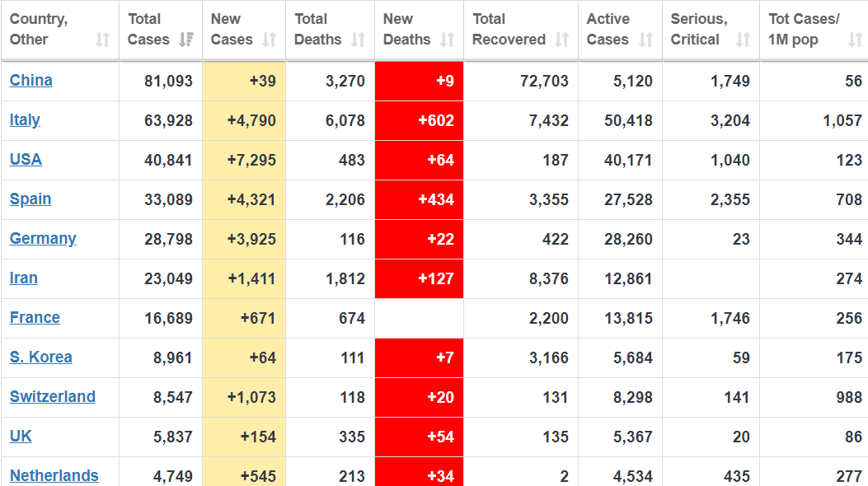This screenshot has height=486, width=868.
Task: Open the China country link
Action: (x=31, y=80)
